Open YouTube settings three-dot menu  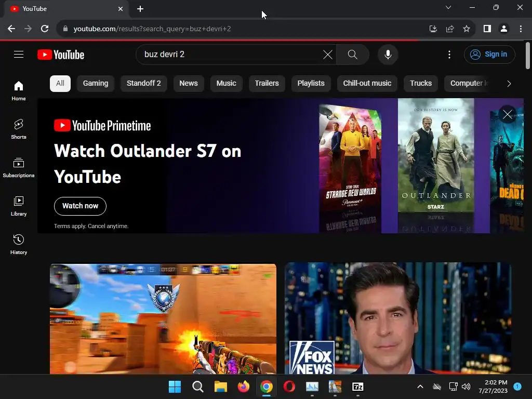point(449,54)
